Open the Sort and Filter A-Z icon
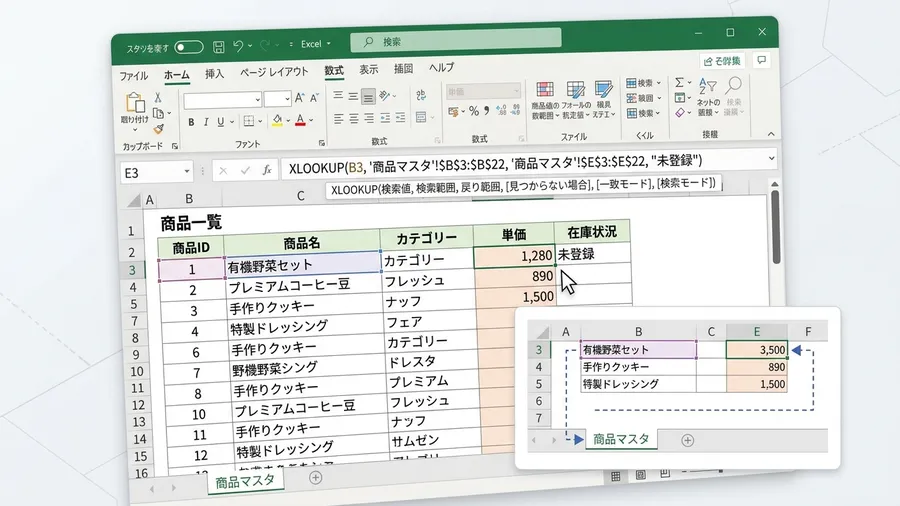Screen dimensions: 900x506 (x=707, y=87)
